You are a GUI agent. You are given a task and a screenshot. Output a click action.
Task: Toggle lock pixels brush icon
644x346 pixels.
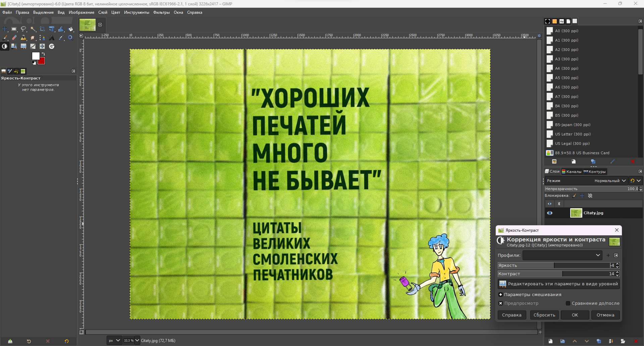click(574, 196)
